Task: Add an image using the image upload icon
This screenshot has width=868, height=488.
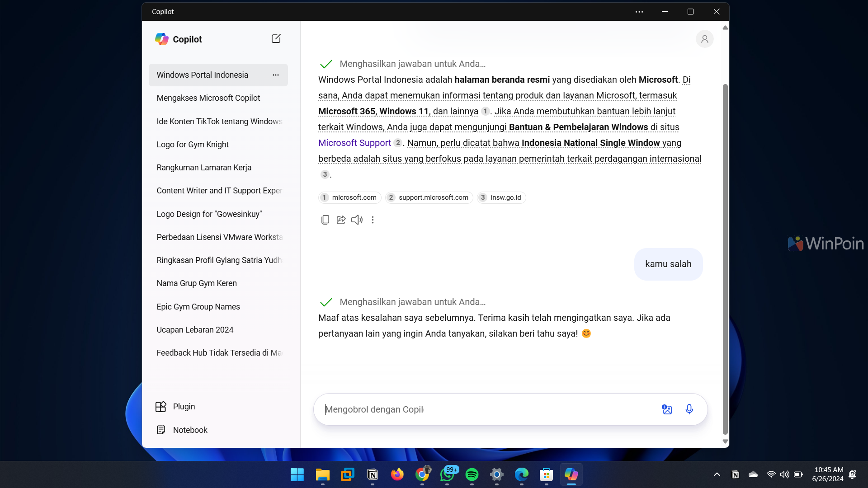Action: point(667,409)
